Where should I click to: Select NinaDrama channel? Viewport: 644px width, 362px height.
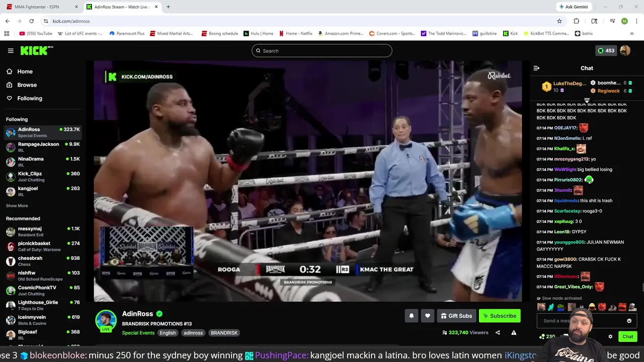[x=43, y=161]
